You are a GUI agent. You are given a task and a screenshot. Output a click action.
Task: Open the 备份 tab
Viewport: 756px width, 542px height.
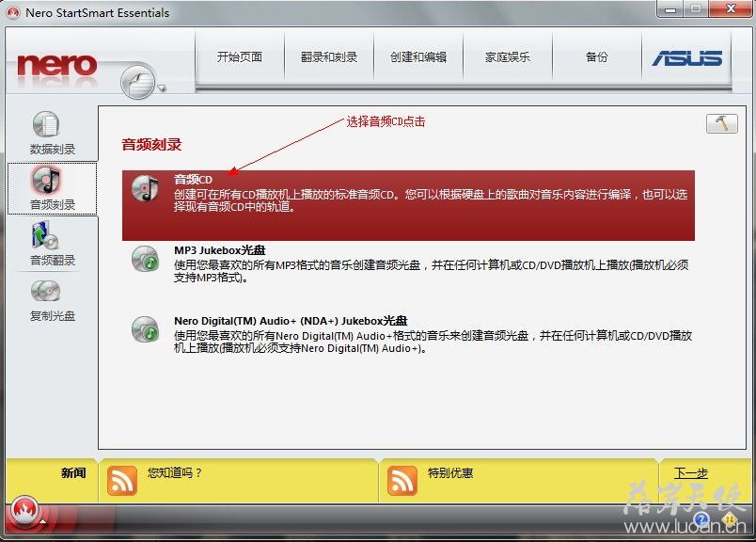click(596, 57)
